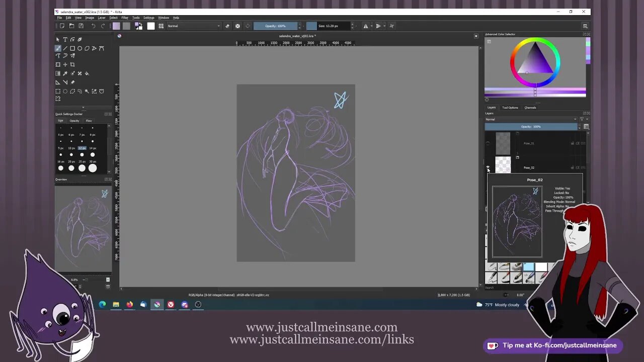
Task: Select the Elliptical Selection tool
Action: (65, 91)
